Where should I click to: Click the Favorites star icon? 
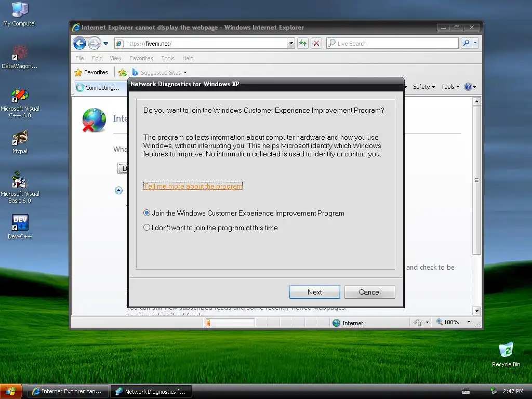click(x=78, y=72)
